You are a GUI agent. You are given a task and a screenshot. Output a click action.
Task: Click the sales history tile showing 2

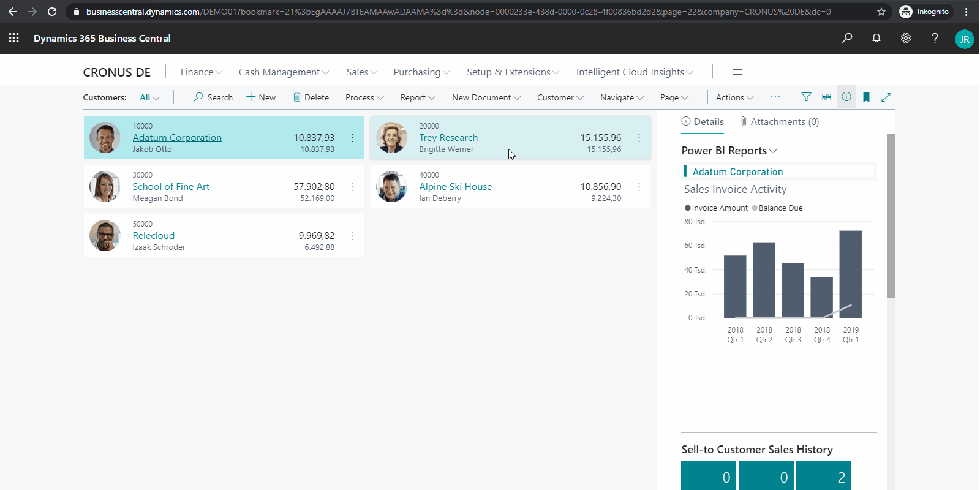[x=824, y=476]
